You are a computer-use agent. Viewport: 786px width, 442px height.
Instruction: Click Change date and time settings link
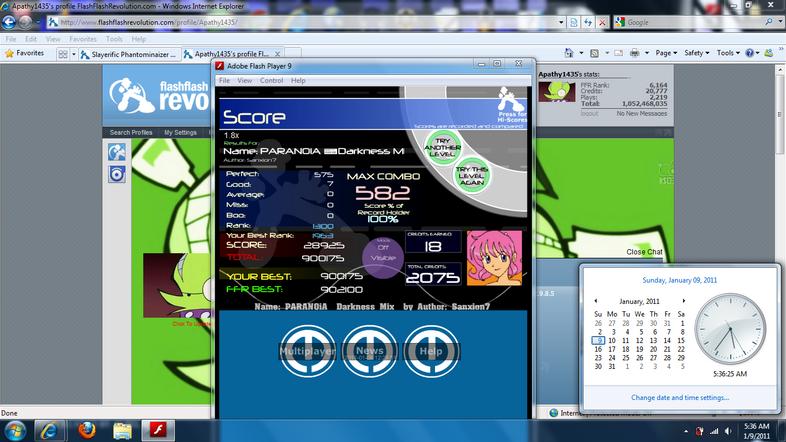(680, 397)
